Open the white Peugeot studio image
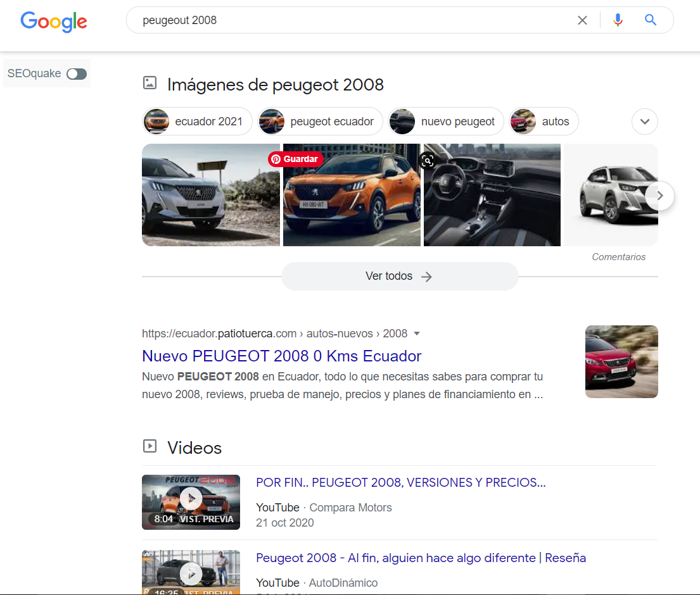The width and height of the screenshot is (700, 595). (611, 195)
